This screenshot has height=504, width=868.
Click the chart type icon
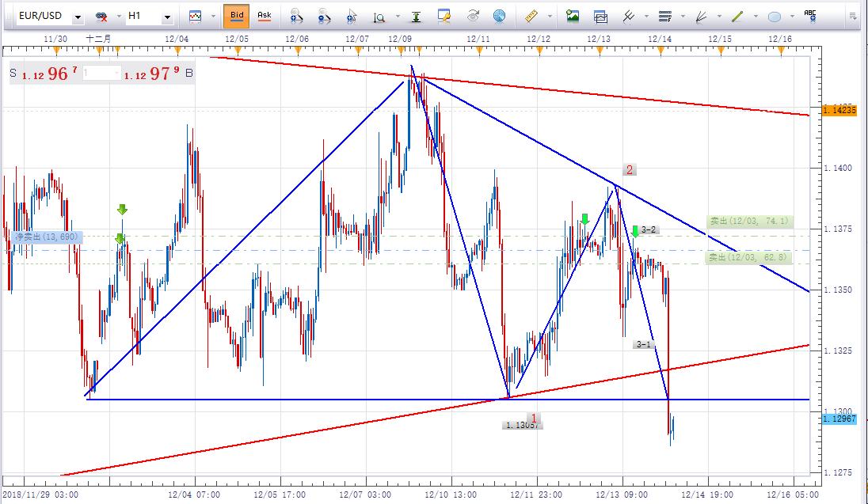point(196,17)
